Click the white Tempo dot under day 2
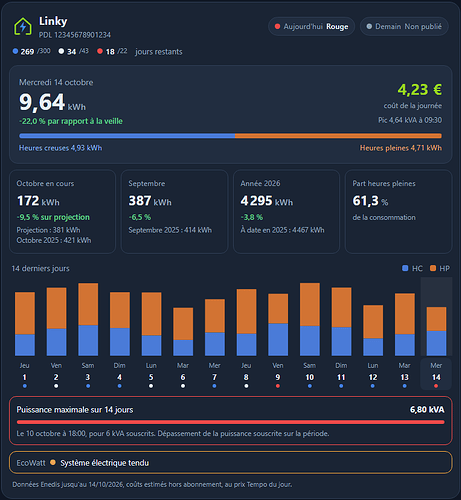This screenshot has height=500, width=461. coord(56,386)
